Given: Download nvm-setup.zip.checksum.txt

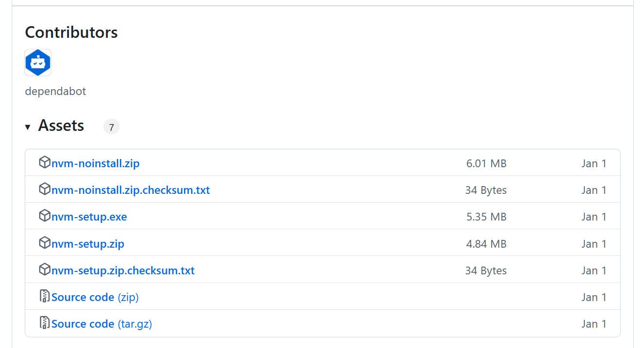Looking at the screenshot, I should coord(123,270).
